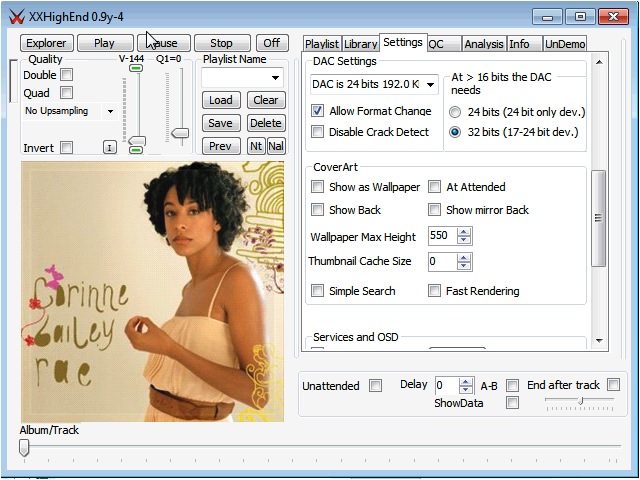Screen dimensions: 640x480
Task: Click the Corinne Bailey Rae cover art
Action: pos(153,291)
